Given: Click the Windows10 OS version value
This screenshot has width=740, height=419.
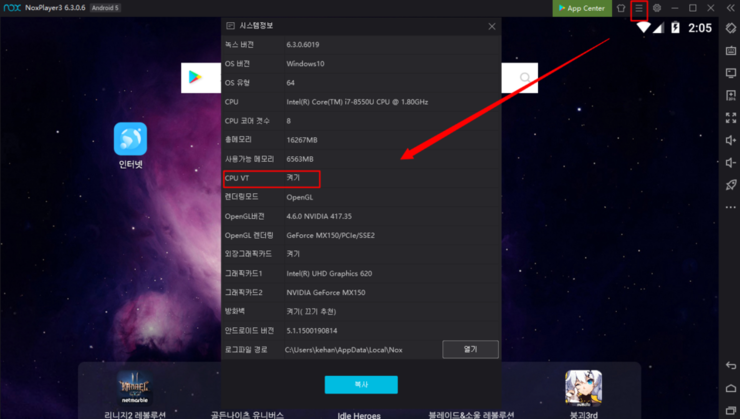Looking at the screenshot, I should point(305,64).
